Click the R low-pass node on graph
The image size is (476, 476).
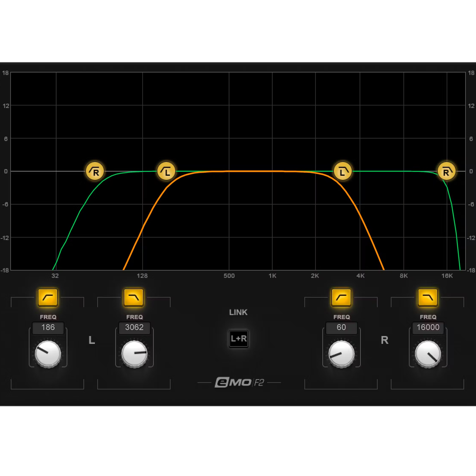[446, 171]
